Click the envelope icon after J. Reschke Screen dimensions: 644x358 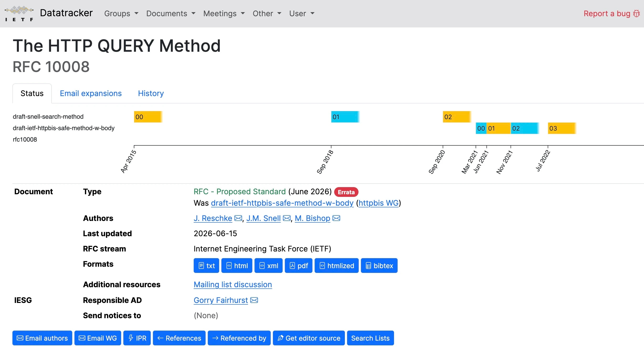[x=238, y=218]
